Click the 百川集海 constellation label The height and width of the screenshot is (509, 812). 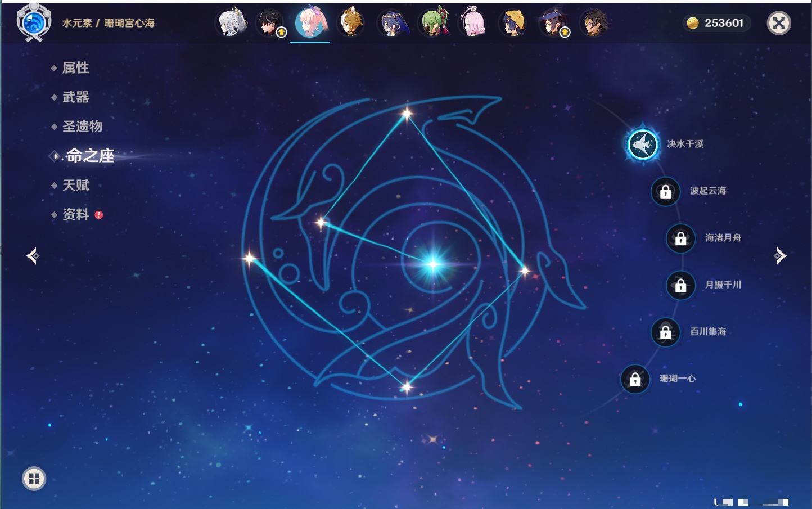(x=708, y=332)
